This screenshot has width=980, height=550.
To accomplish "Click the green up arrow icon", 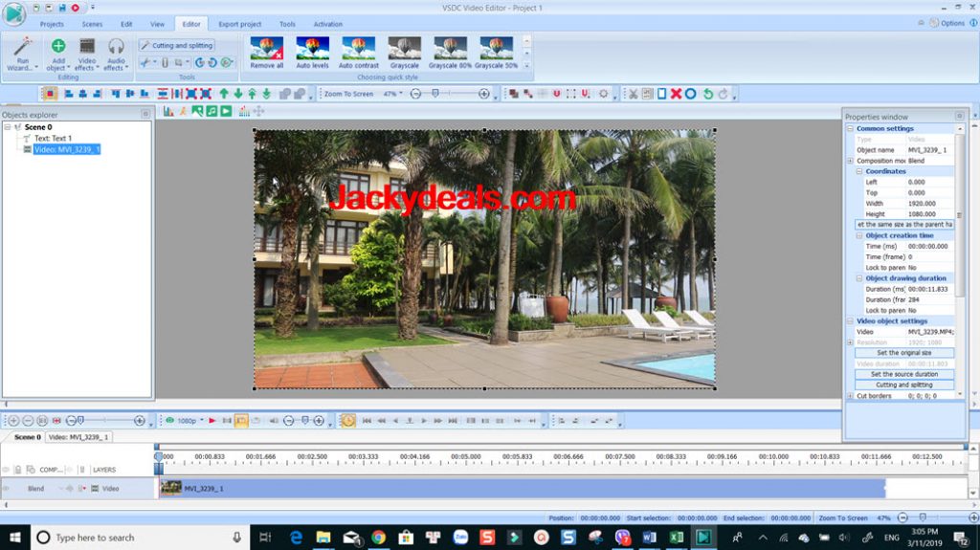I will click(224, 94).
